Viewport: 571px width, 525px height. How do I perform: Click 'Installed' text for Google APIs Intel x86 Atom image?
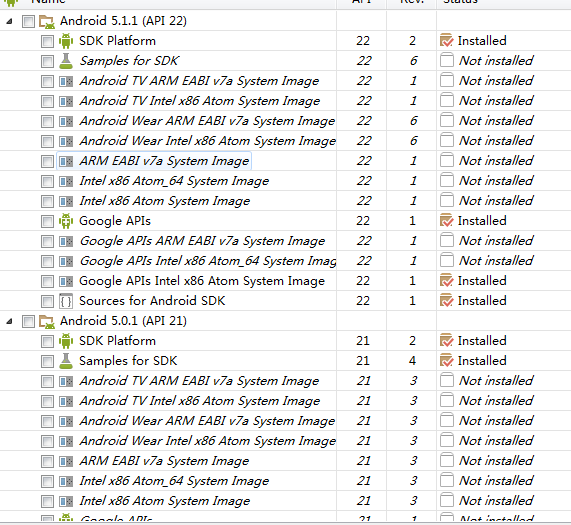pyautogui.click(x=482, y=281)
